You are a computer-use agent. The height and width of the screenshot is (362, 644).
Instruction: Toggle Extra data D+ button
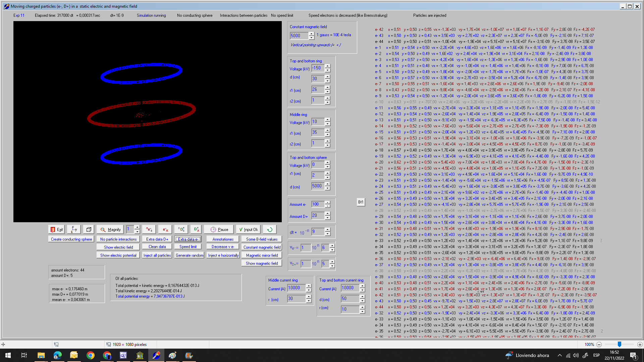click(157, 239)
